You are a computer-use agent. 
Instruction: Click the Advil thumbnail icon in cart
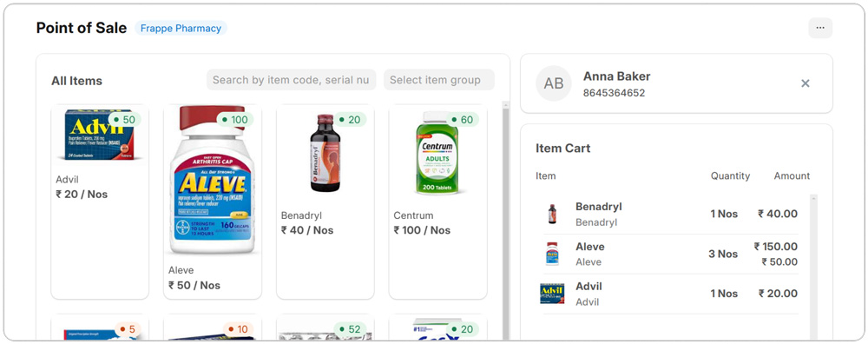point(552,294)
